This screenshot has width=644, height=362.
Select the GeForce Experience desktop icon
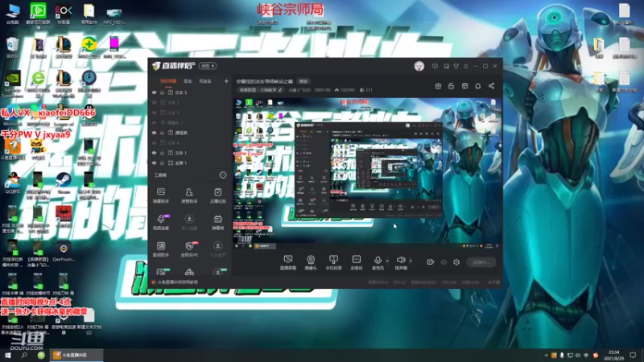(x=13, y=84)
